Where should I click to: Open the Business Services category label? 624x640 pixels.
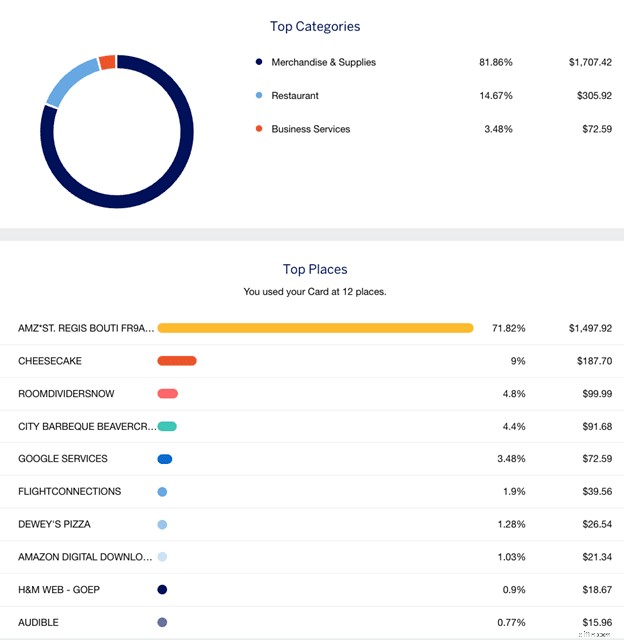[310, 129]
